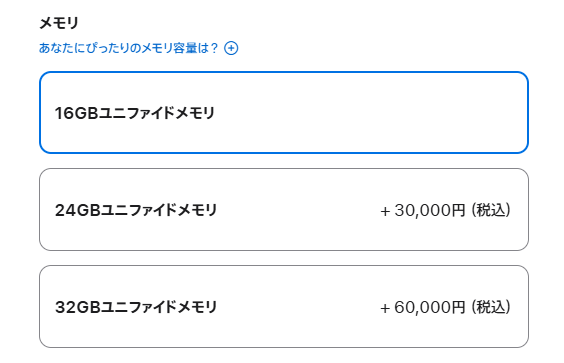The width and height of the screenshot is (564, 363).
Task: Click empty area inside the selected 16GB card
Action: point(370,113)
